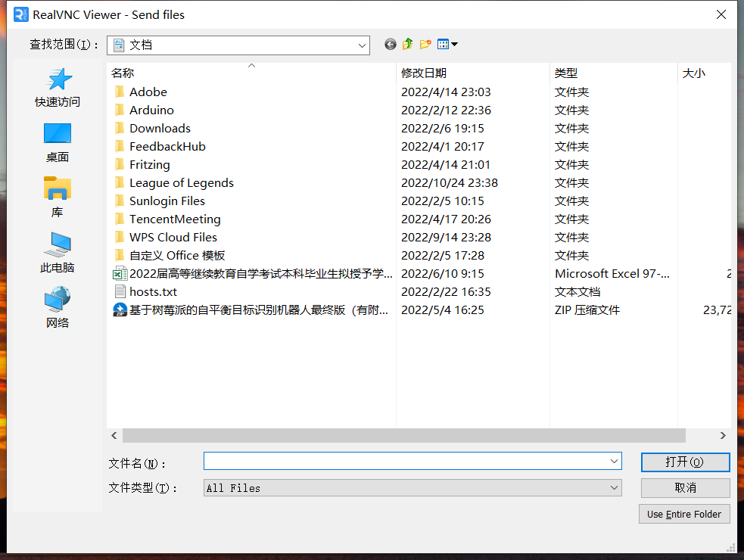The image size is (744, 560).
Task: Click the FeedbackHub folder icon
Action: (x=120, y=146)
